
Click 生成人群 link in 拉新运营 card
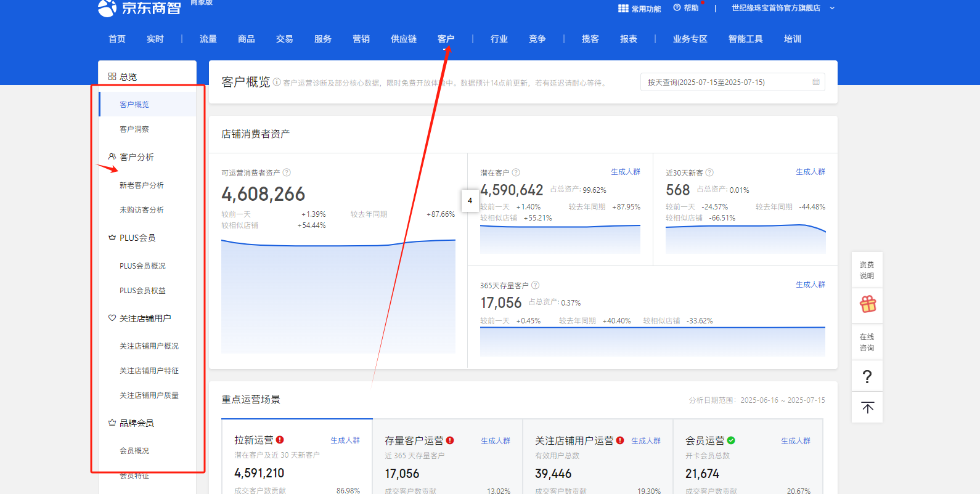345,440
